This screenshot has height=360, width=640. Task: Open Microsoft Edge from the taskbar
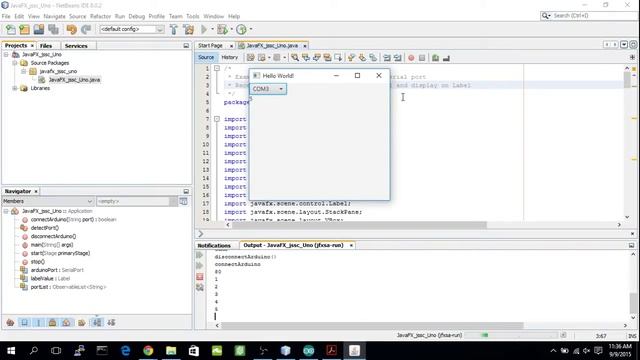click(x=126, y=350)
